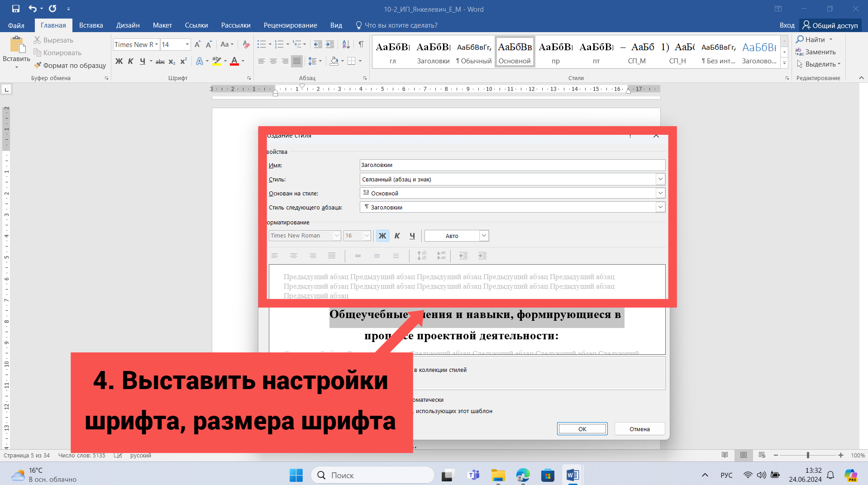Open Microsoft Edge from taskbar
This screenshot has height=485, width=868.
pyautogui.click(x=523, y=475)
